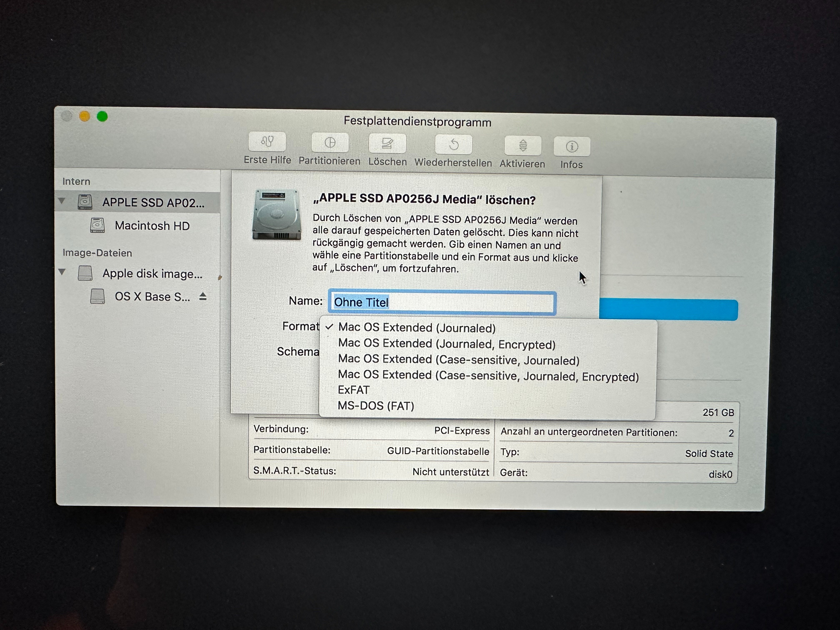This screenshot has height=630, width=840.
Task: Choose Mac OS Extended (Journaled, Encrypted)
Action: pos(447,344)
